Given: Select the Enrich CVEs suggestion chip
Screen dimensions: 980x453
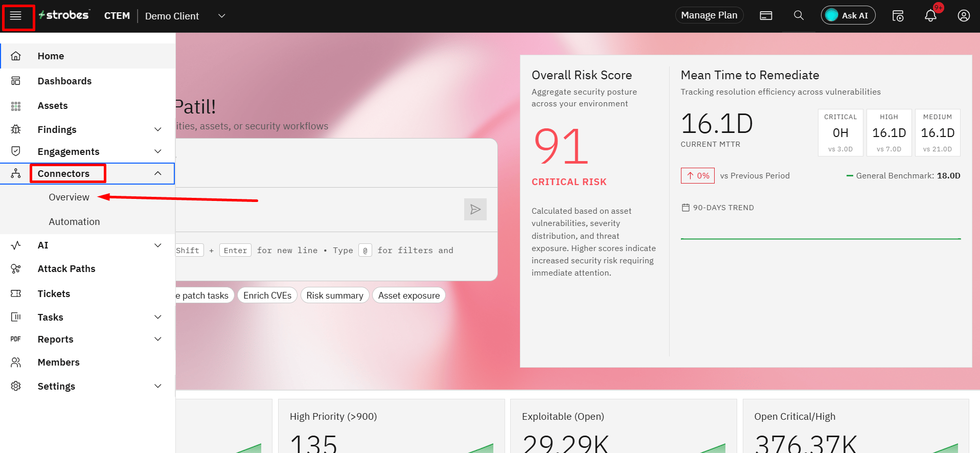Looking at the screenshot, I should [x=267, y=296].
